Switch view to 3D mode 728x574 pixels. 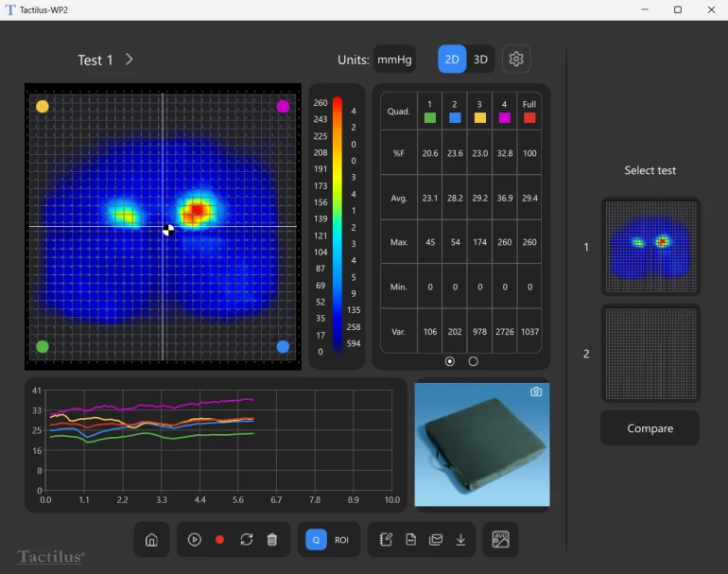point(480,60)
